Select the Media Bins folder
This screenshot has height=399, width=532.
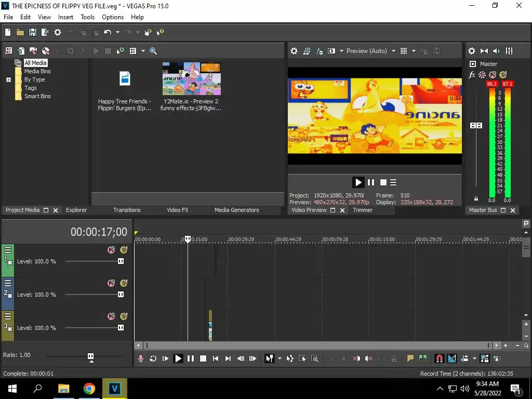37,71
